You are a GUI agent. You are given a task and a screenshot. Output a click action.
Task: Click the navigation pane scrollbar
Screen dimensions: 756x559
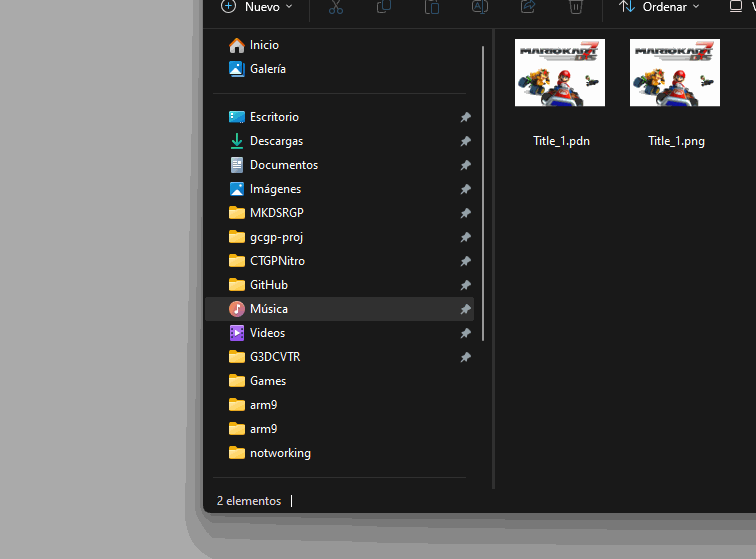[x=483, y=194]
